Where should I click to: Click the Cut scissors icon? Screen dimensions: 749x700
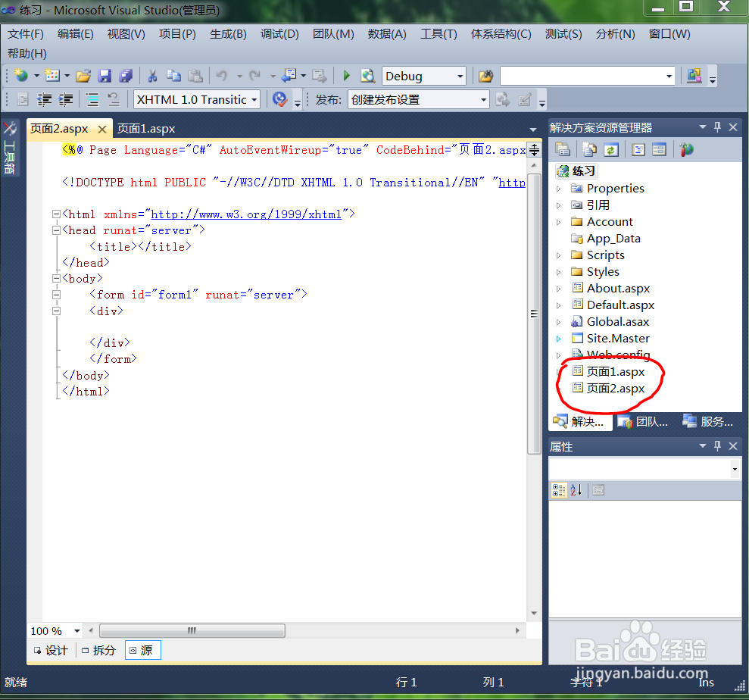click(152, 76)
